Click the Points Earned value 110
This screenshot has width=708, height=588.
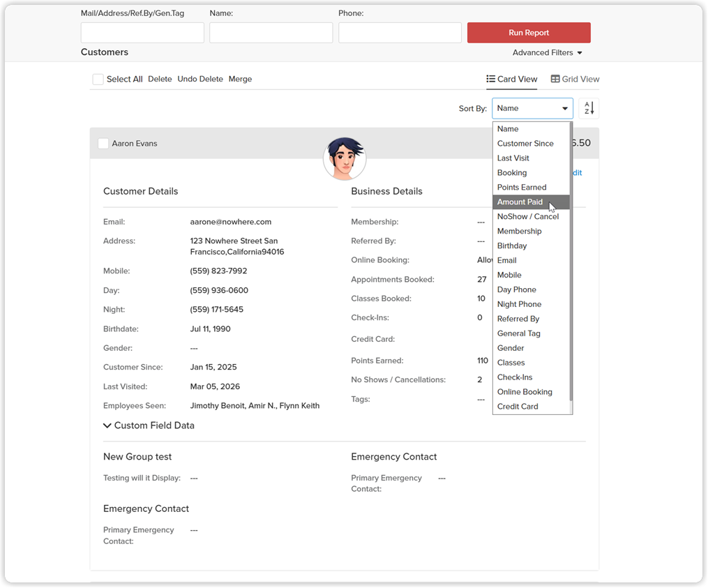[x=483, y=361]
